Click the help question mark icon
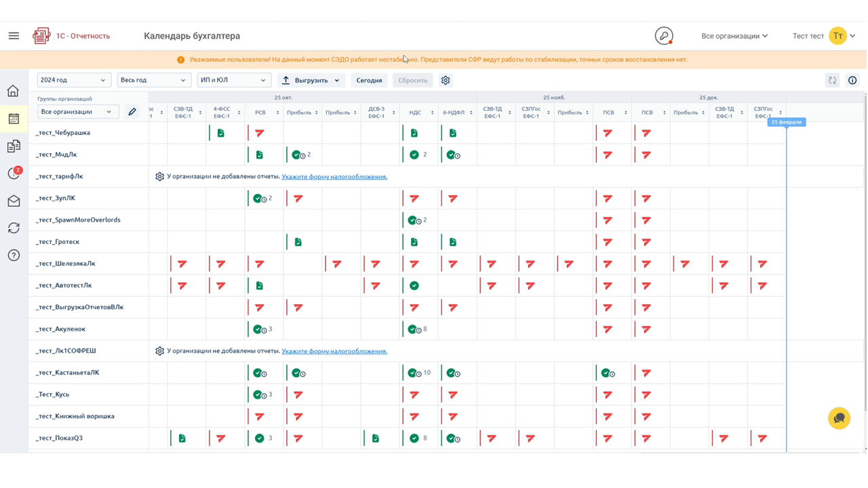The height and width of the screenshot is (488, 868). click(14, 256)
